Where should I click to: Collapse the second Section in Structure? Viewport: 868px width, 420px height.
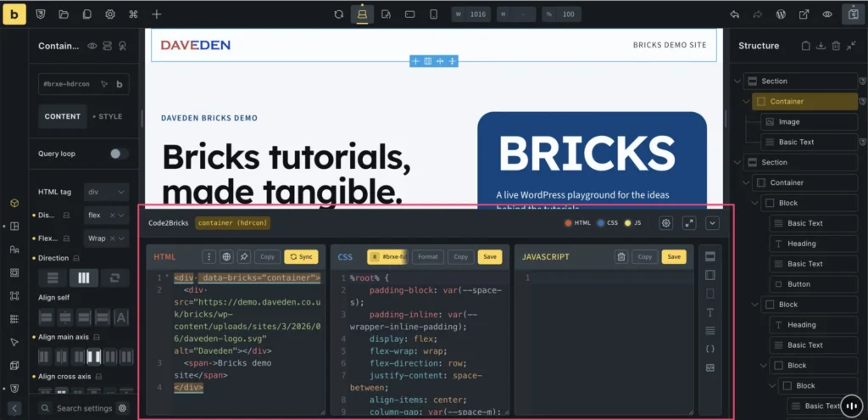pyautogui.click(x=737, y=162)
